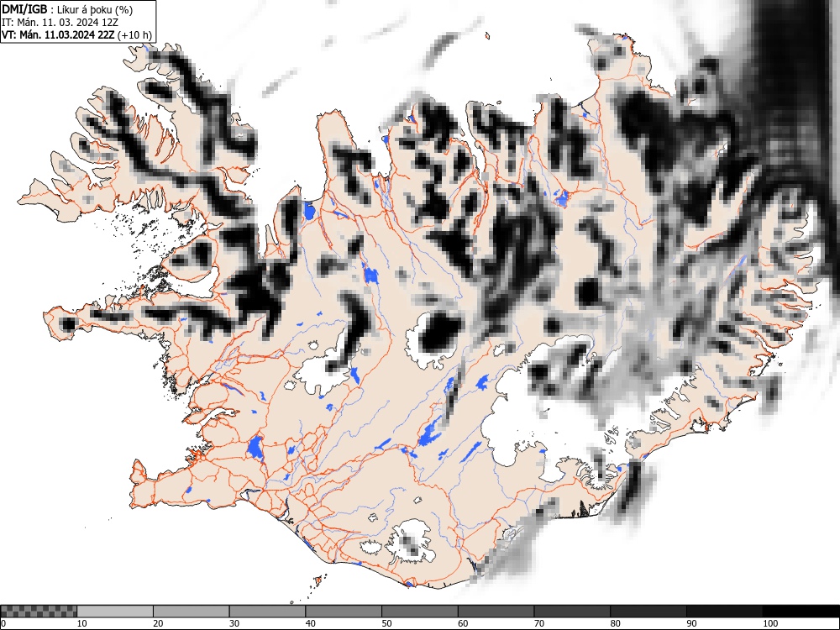Click the legend label '80'
Image resolution: width=840 pixels, height=630 pixels.
615,623
